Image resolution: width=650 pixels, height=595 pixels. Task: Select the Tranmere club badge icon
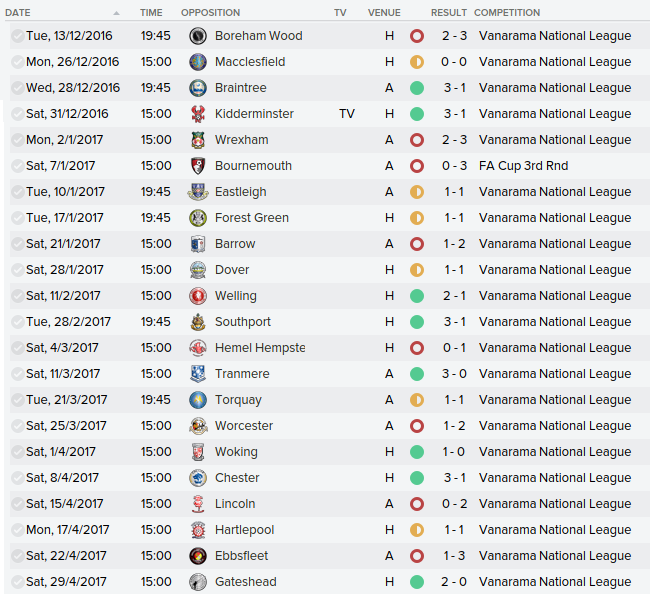point(198,374)
